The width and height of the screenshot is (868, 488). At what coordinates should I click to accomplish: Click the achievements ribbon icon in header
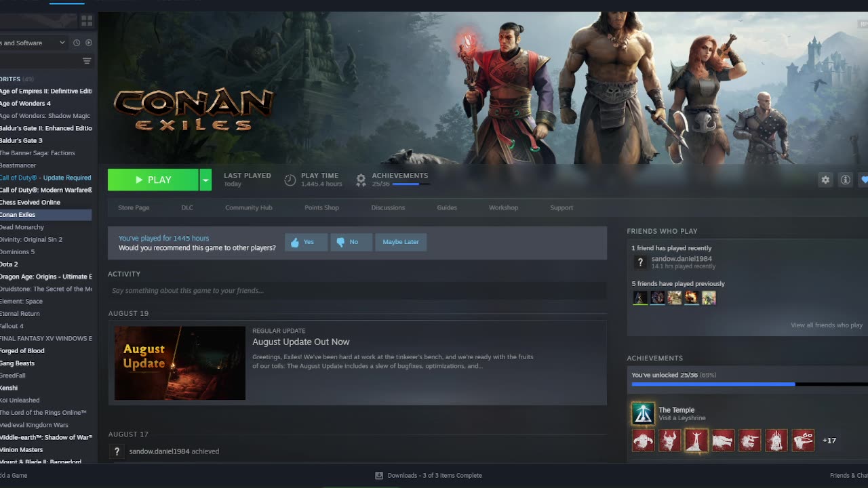[x=361, y=180]
